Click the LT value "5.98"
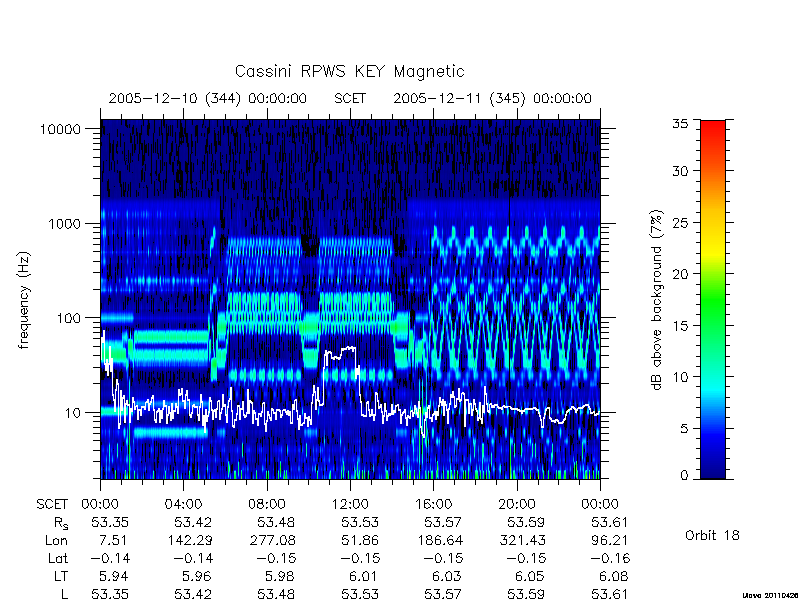This screenshot has height=600, width=800. coord(280,577)
